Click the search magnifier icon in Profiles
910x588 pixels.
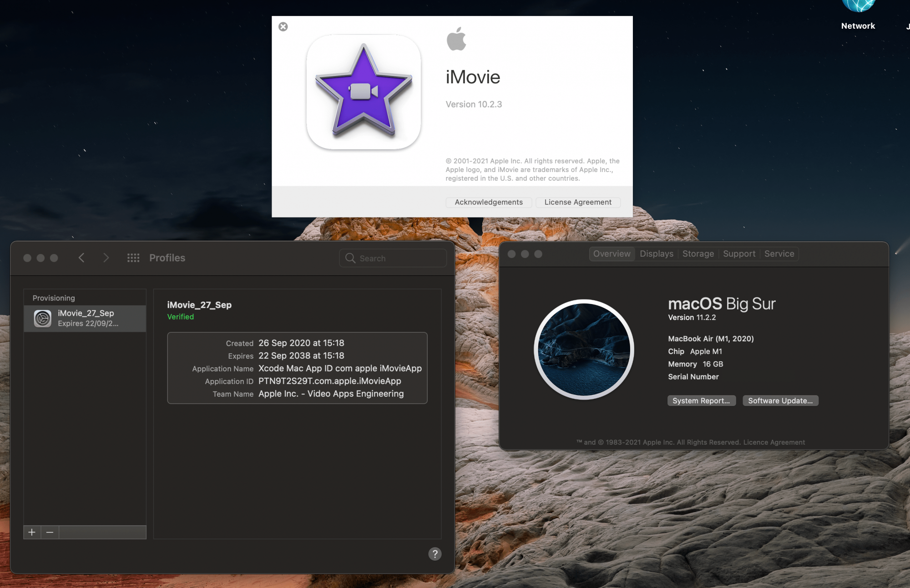tap(350, 258)
